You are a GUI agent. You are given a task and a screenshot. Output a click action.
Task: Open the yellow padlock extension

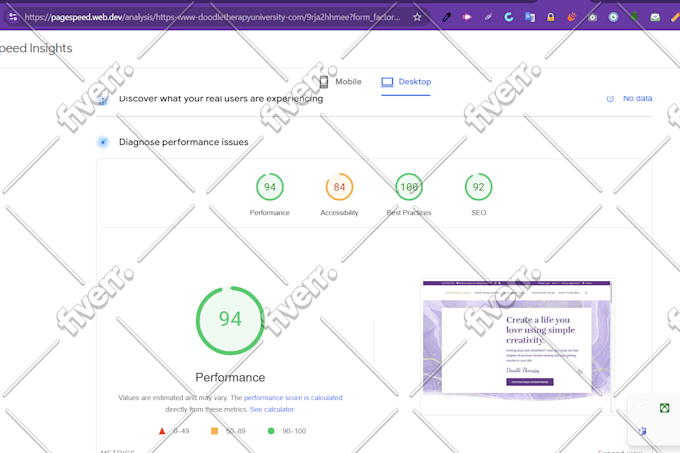click(x=550, y=17)
